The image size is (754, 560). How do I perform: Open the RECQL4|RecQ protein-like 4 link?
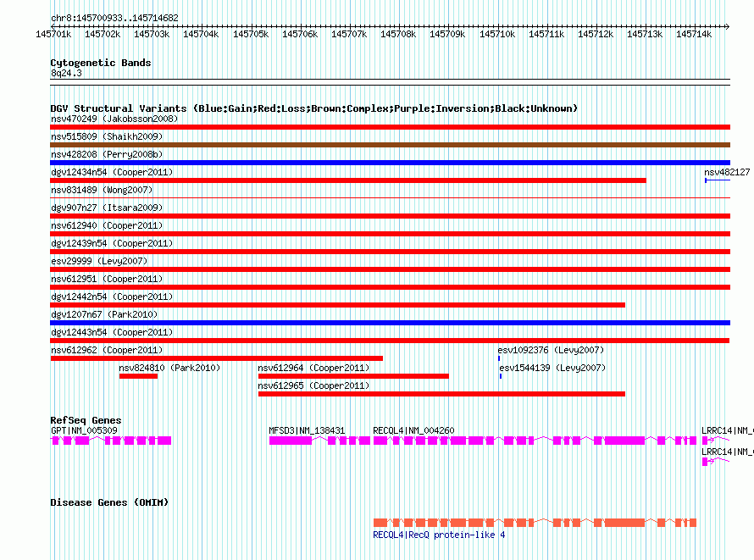tap(439, 535)
